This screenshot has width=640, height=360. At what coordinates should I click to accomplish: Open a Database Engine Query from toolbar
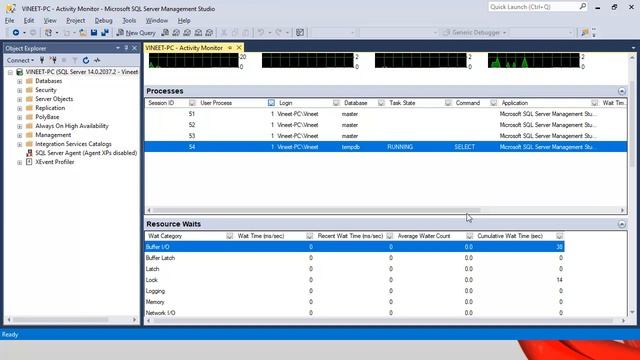pyautogui.click(x=165, y=32)
